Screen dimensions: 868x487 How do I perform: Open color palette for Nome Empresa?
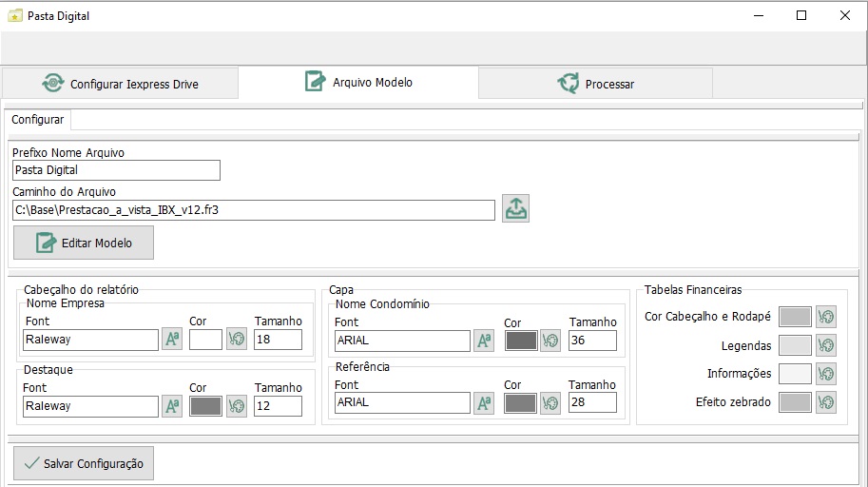pyautogui.click(x=237, y=340)
